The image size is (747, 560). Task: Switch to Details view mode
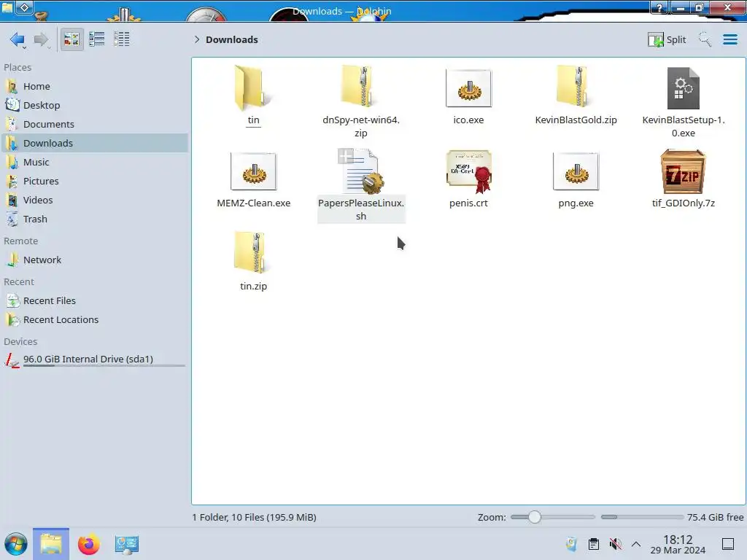(x=122, y=39)
